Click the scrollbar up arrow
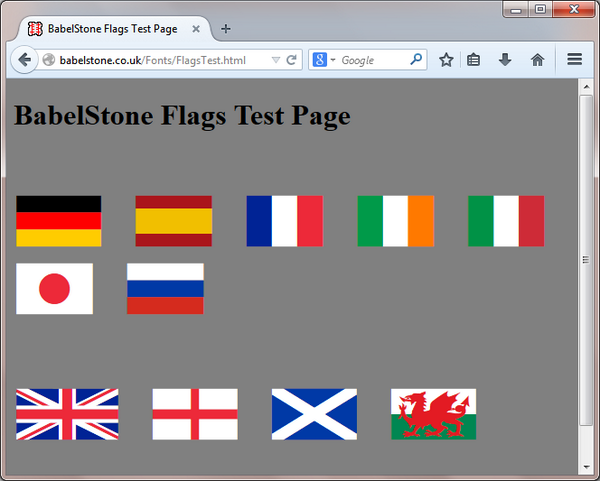Screen dimensions: 600x481 pos(586,87)
